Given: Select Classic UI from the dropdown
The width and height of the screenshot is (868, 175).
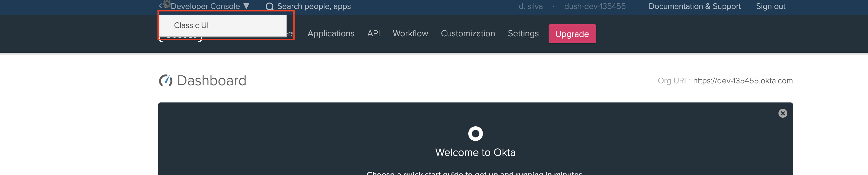Looking at the screenshot, I should coord(191,25).
